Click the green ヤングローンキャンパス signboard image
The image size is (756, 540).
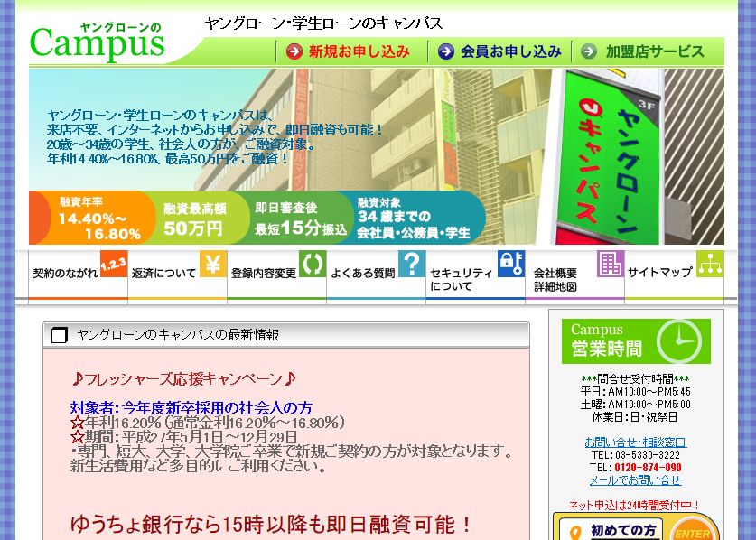pos(610,156)
